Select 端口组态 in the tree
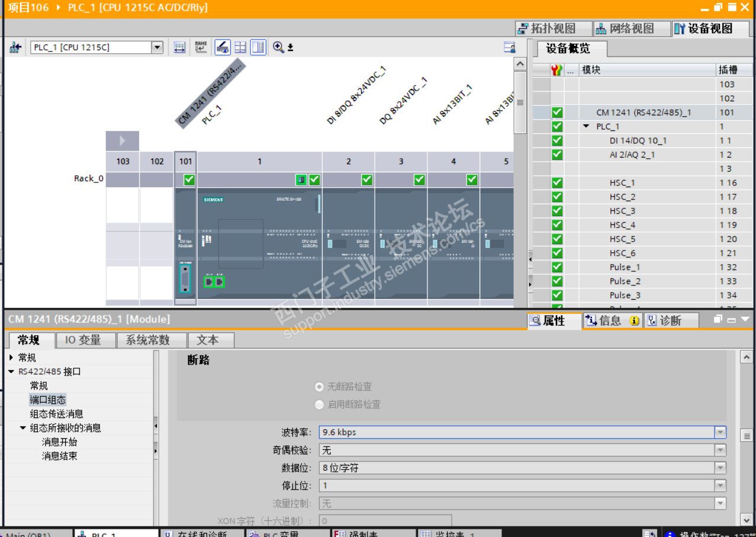Image resolution: width=756 pixels, height=537 pixels. click(x=48, y=400)
